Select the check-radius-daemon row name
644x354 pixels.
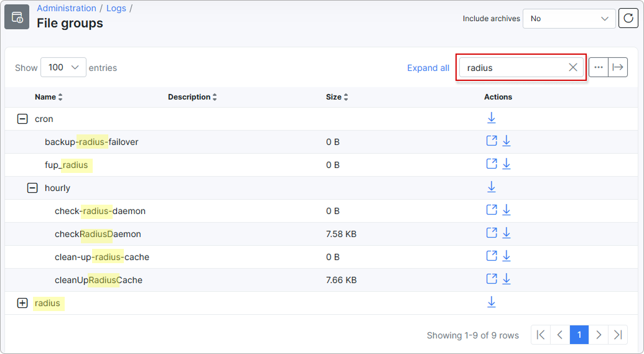[x=100, y=211]
